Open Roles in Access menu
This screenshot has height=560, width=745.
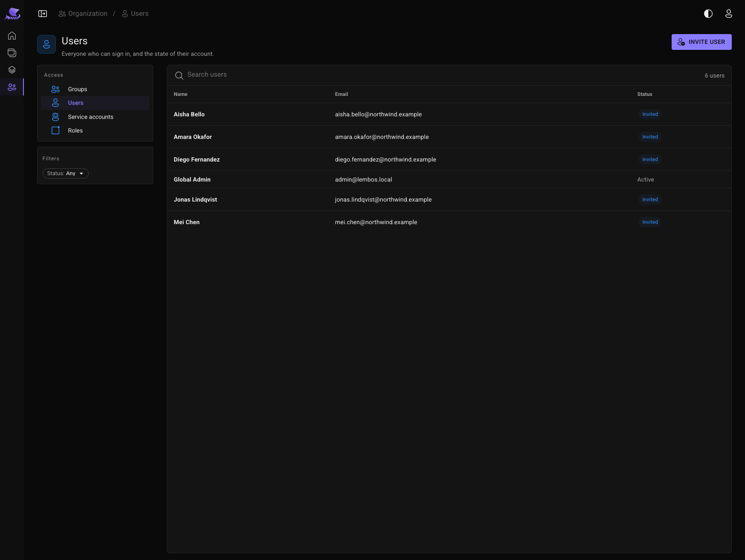95,130
